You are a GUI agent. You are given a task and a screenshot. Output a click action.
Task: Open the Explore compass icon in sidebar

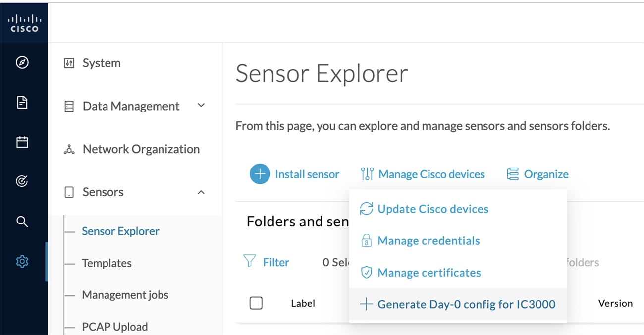22,62
